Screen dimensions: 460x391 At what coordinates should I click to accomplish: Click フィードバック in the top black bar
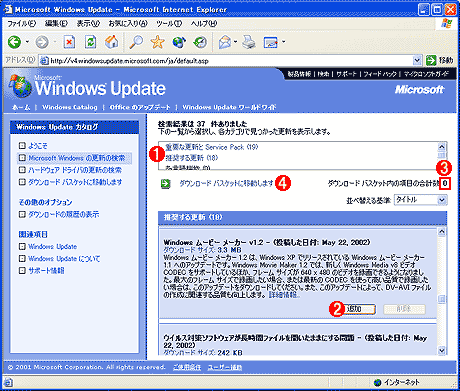click(x=380, y=74)
